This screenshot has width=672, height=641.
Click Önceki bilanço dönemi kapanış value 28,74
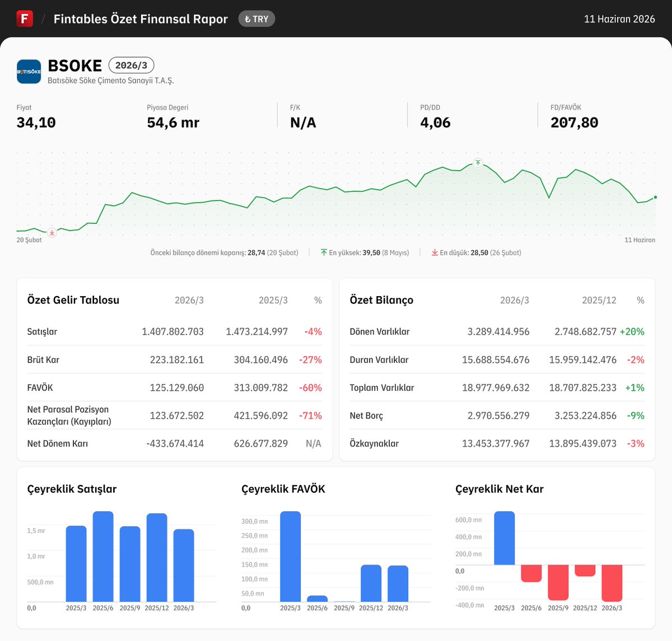[x=256, y=252]
